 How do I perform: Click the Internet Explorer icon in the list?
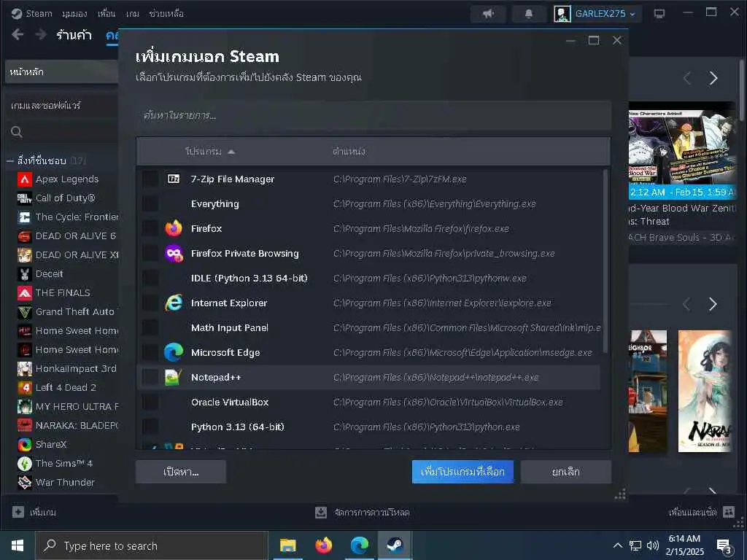click(174, 303)
